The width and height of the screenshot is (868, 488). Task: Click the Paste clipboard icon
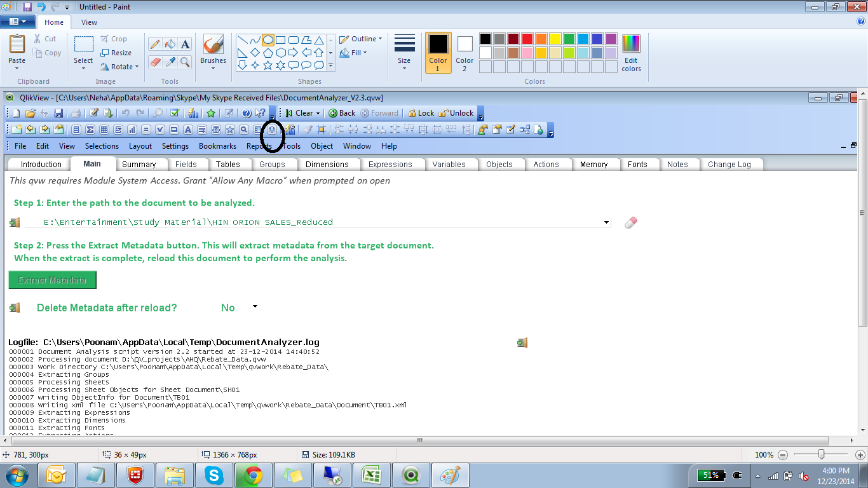(17, 44)
